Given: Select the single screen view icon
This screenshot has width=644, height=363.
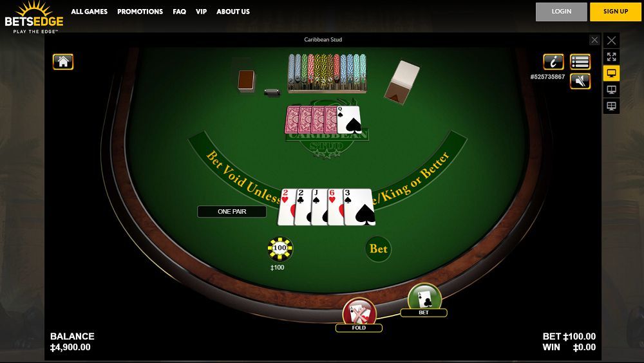Looking at the screenshot, I should (x=611, y=73).
